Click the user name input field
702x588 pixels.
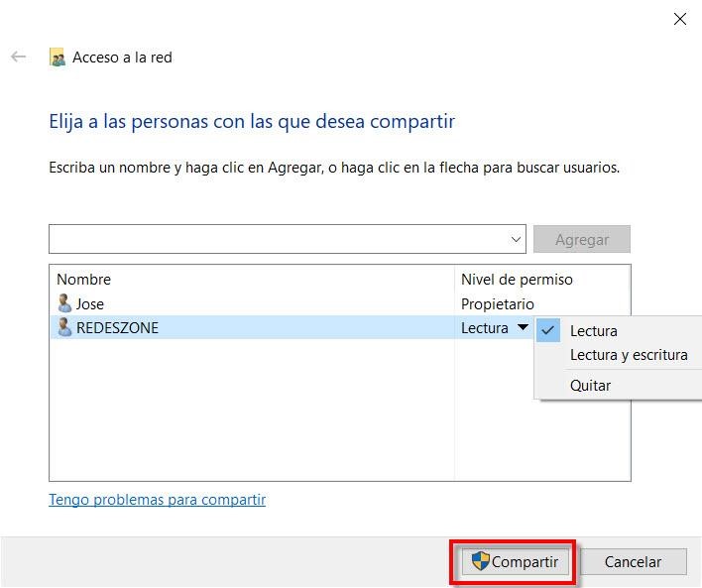(278, 239)
